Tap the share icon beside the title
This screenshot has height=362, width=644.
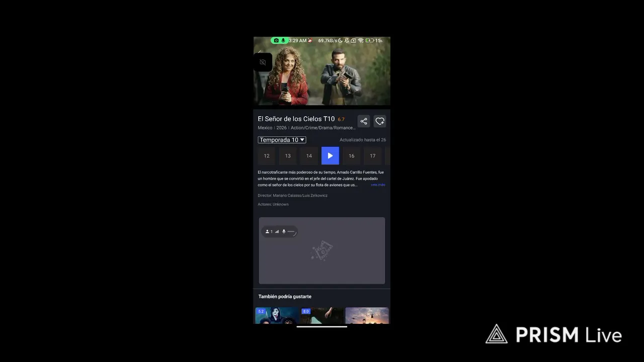click(364, 121)
